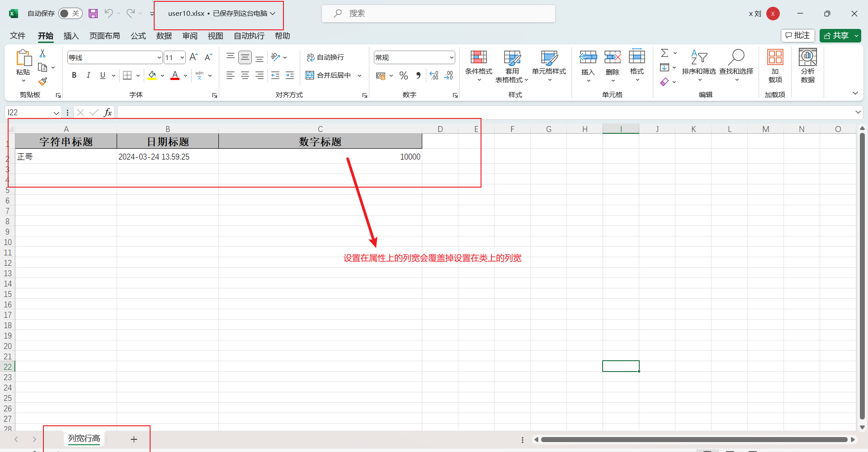868x452 pixels.
Task: Toggle Wrap Text (自动换行)
Action: (x=325, y=57)
